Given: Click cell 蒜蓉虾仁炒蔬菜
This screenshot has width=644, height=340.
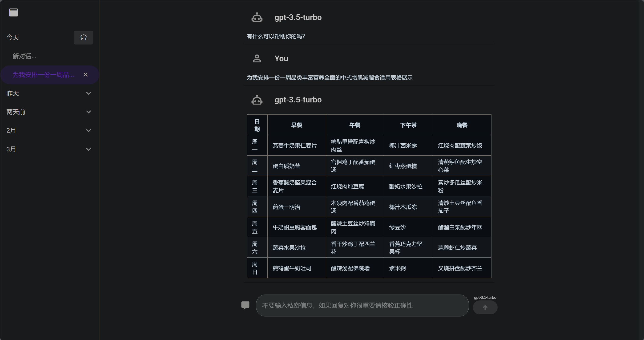Looking at the screenshot, I should click(462, 247).
